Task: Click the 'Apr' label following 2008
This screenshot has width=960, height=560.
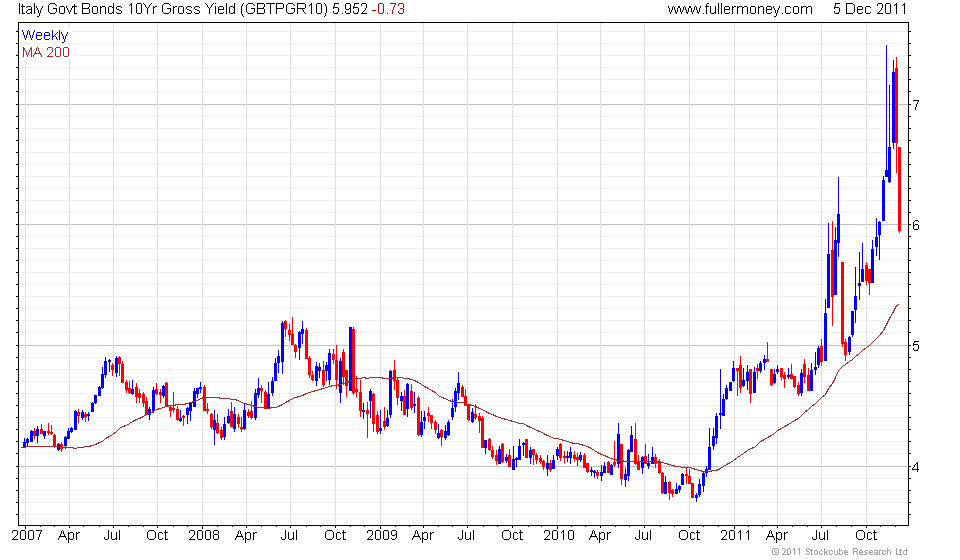Action: click(x=246, y=536)
